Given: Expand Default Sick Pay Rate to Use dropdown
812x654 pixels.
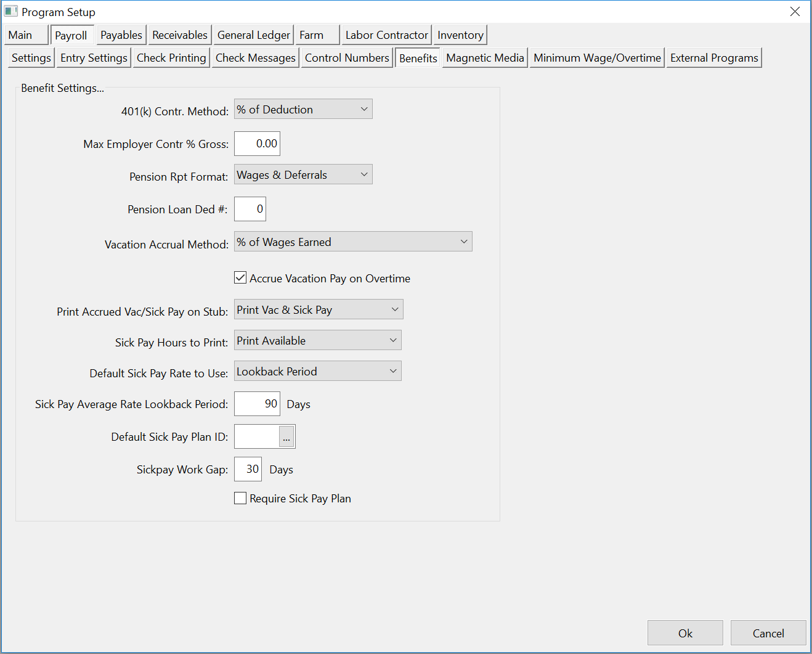Looking at the screenshot, I should pos(317,372).
